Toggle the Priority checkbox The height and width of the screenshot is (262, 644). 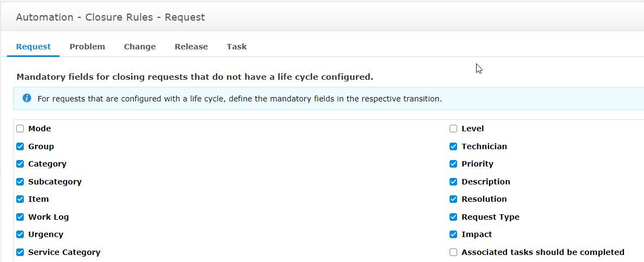click(453, 164)
